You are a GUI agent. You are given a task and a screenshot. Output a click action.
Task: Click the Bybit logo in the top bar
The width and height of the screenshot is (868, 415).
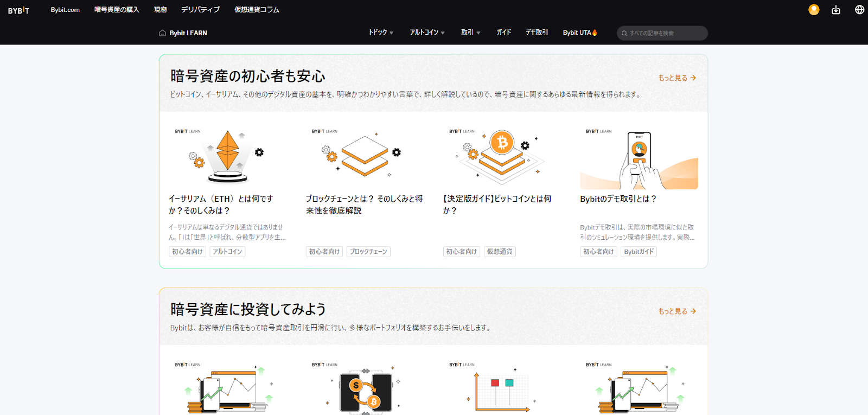[x=18, y=10]
